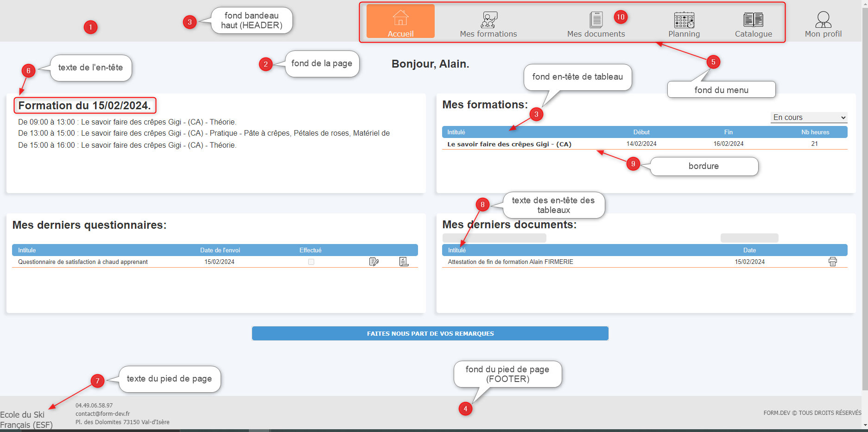This screenshot has height=432, width=868.
Task: Open the Catalogue book icon
Action: tap(753, 19)
